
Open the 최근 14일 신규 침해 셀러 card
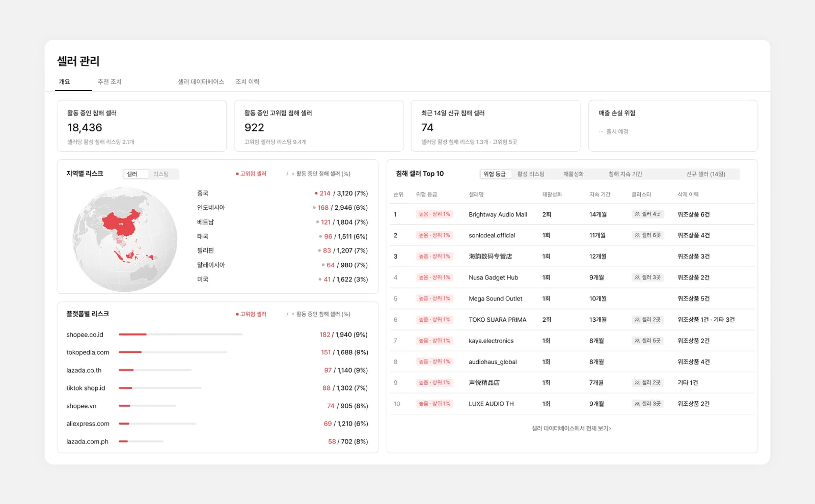[x=496, y=126]
